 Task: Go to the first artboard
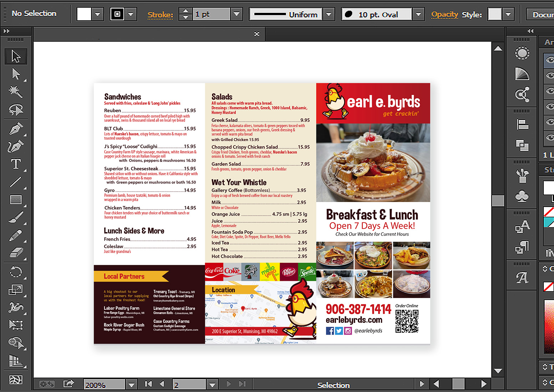pyautogui.click(x=148, y=384)
